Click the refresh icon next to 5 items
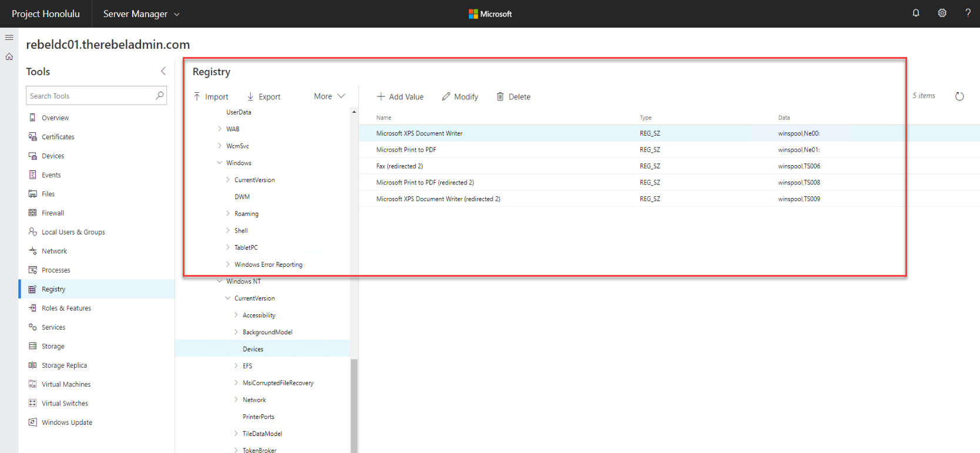The height and width of the screenshot is (453, 980). pyautogui.click(x=959, y=96)
